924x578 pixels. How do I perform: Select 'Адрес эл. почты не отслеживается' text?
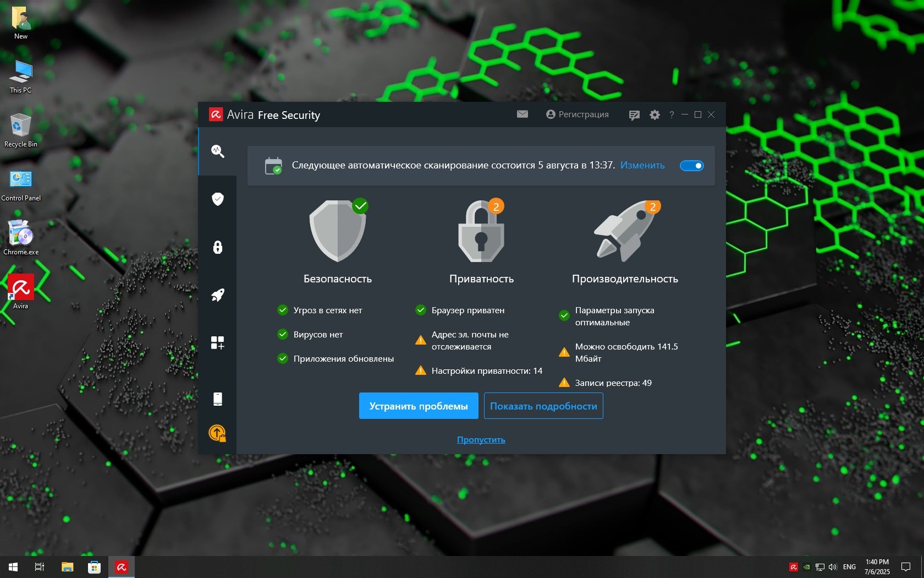(470, 340)
